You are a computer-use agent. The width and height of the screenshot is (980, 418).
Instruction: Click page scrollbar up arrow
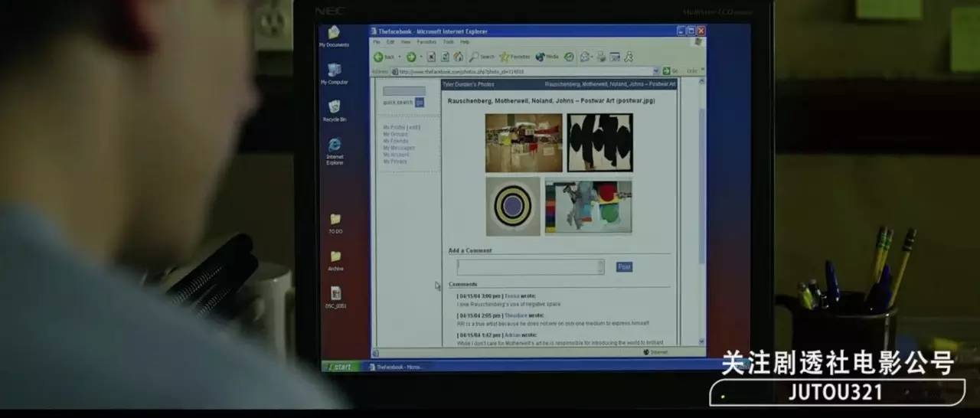click(x=702, y=83)
